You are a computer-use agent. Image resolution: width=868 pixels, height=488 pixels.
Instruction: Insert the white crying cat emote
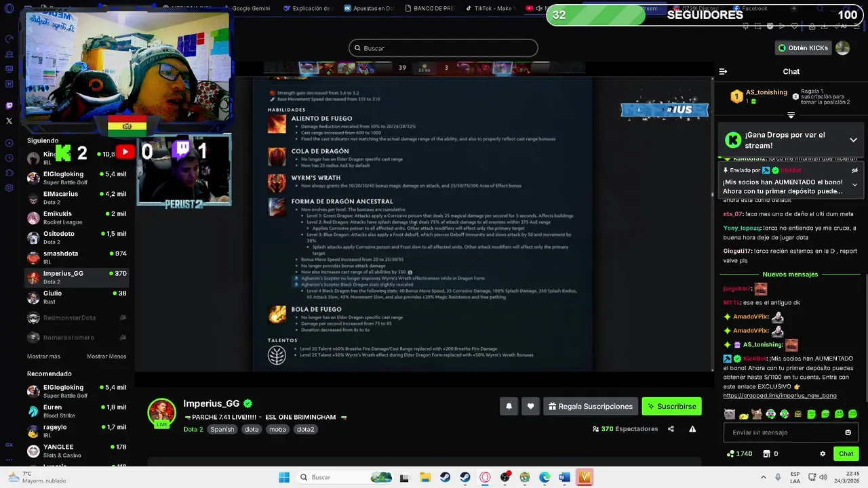730,414
